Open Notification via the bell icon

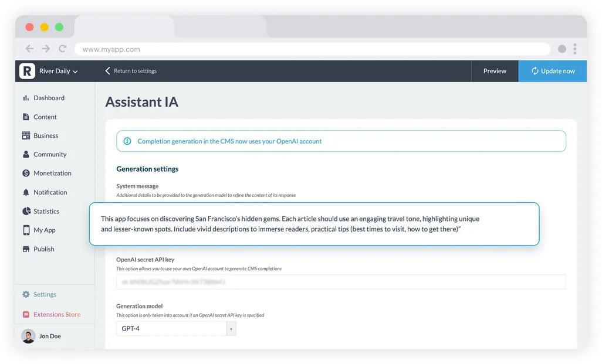pos(26,191)
